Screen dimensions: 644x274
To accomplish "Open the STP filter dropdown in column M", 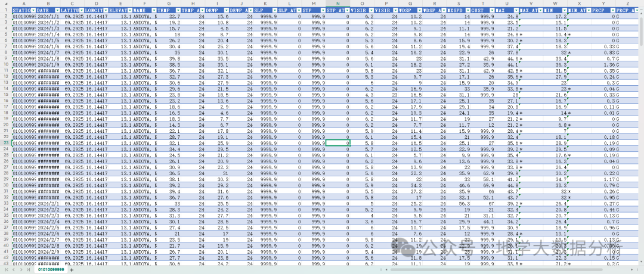I will [323, 10].
